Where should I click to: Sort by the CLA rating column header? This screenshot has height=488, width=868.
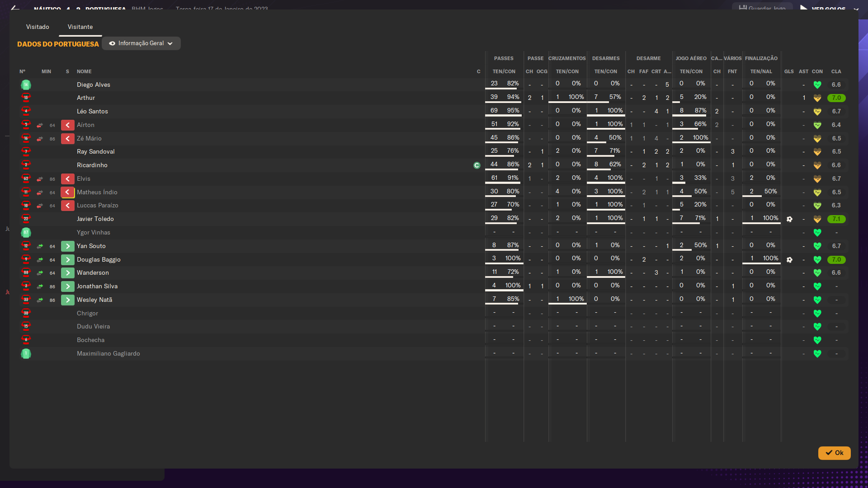point(836,71)
